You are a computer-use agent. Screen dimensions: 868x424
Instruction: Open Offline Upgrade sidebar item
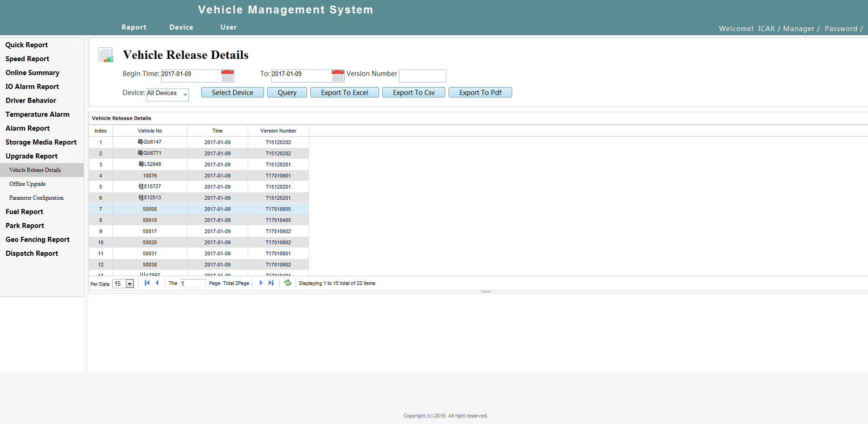pyautogui.click(x=27, y=184)
